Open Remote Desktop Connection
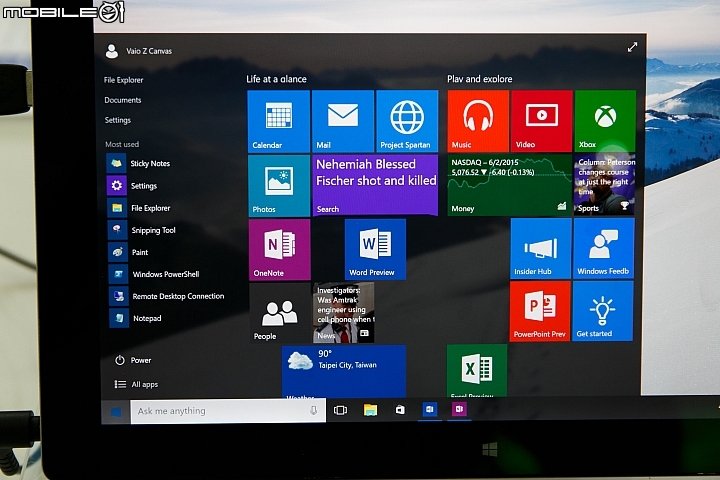This screenshot has height=480, width=720. 168,296
